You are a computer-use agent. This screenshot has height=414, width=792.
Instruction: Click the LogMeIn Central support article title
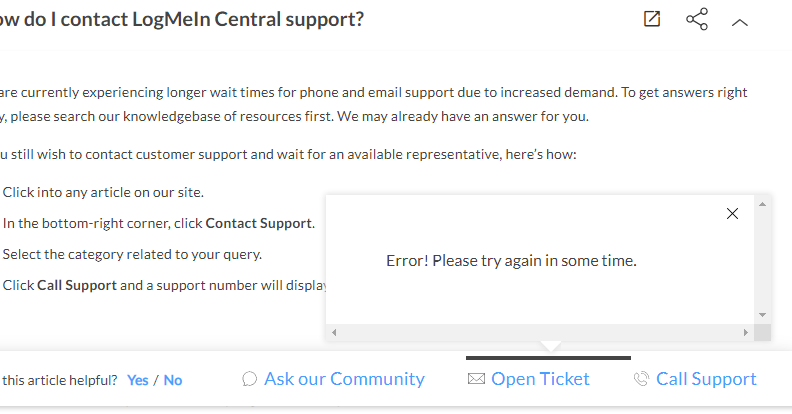[x=180, y=20]
